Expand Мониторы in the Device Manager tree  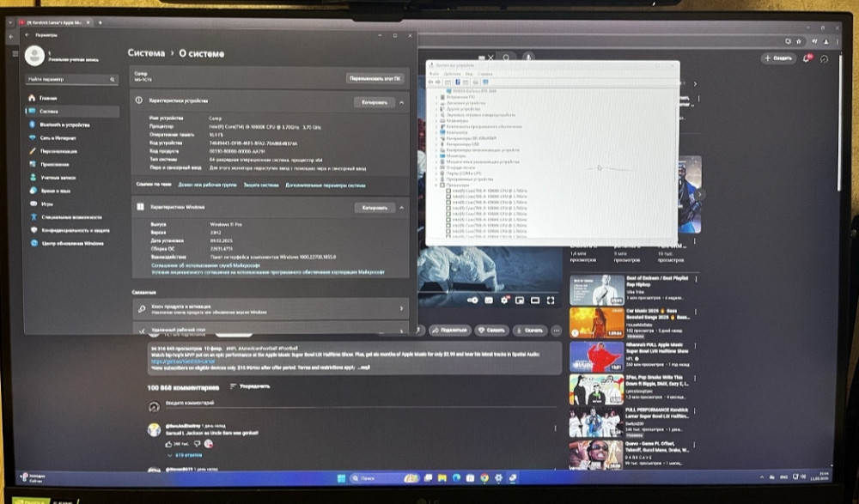(436, 156)
